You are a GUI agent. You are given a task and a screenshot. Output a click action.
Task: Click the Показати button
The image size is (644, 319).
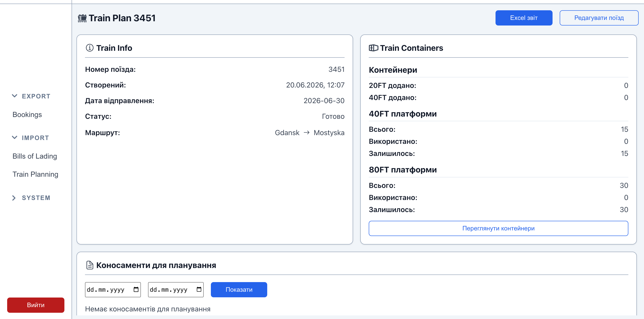(239, 289)
